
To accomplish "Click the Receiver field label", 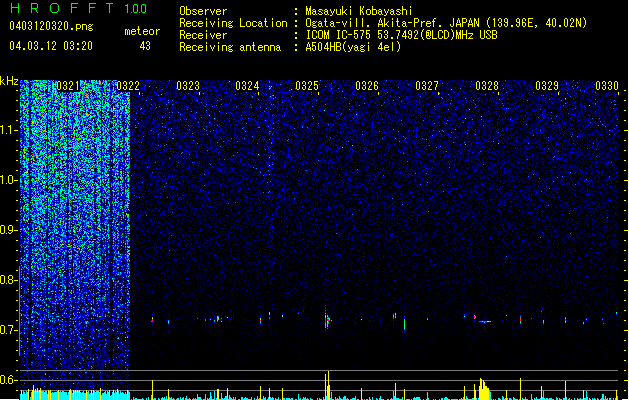I will (203, 35).
